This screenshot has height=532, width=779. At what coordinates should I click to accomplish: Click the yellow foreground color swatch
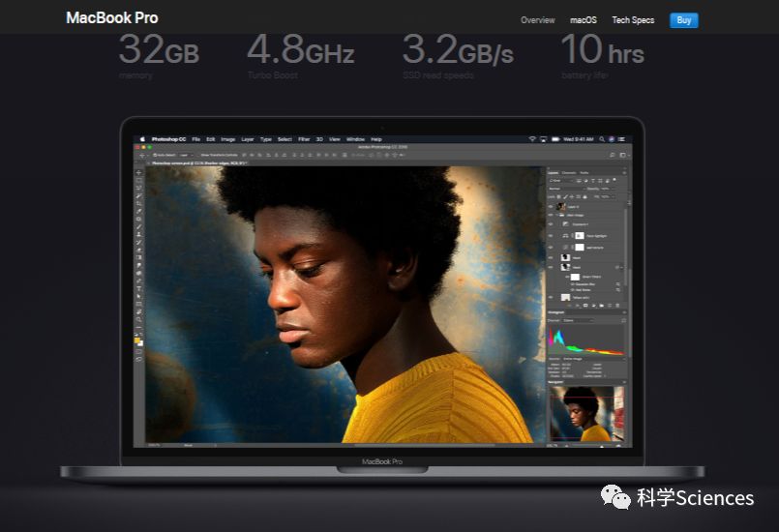click(137, 340)
